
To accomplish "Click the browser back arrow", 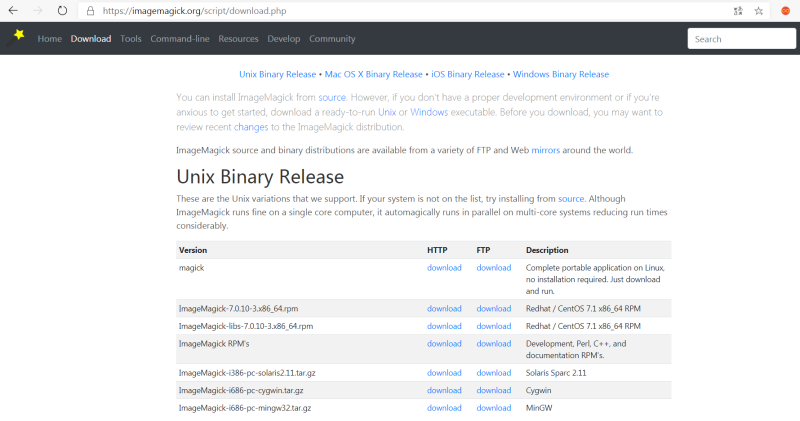I will click(13, 11).
